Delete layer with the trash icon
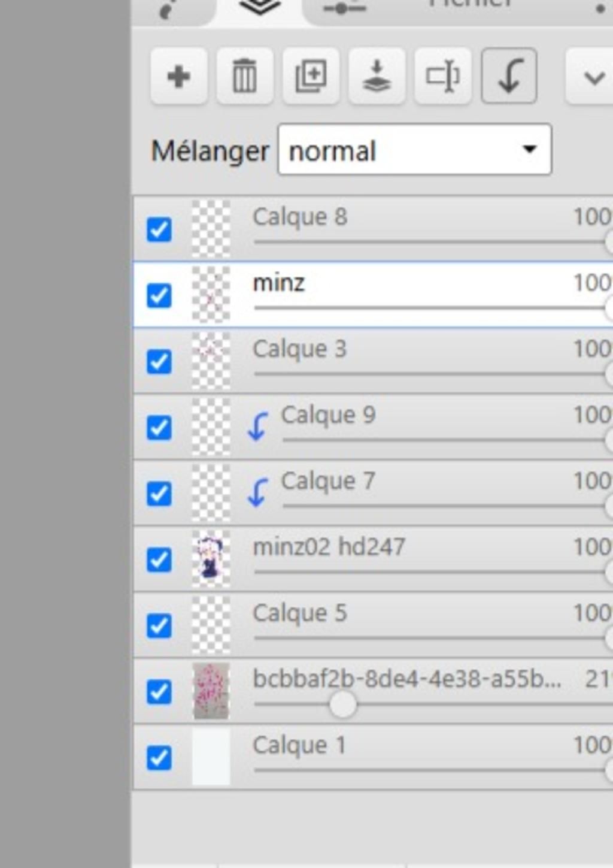613x868 pixels. (245, 77)
